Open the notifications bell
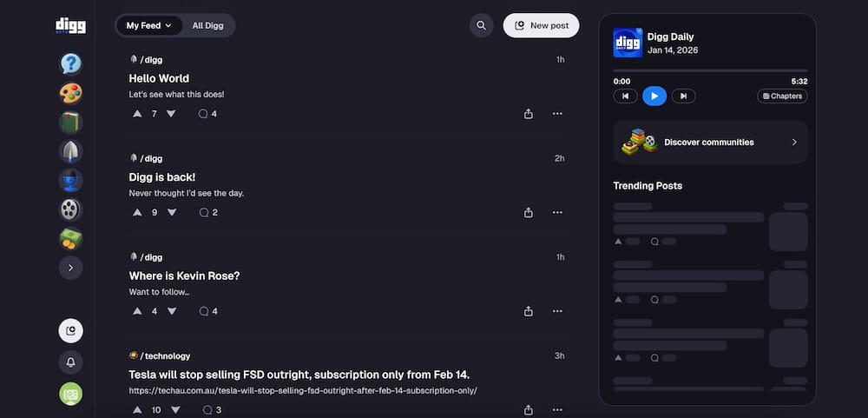Viewport: 868px width, 418px height. pyautogui.click(x=70, y=362)
